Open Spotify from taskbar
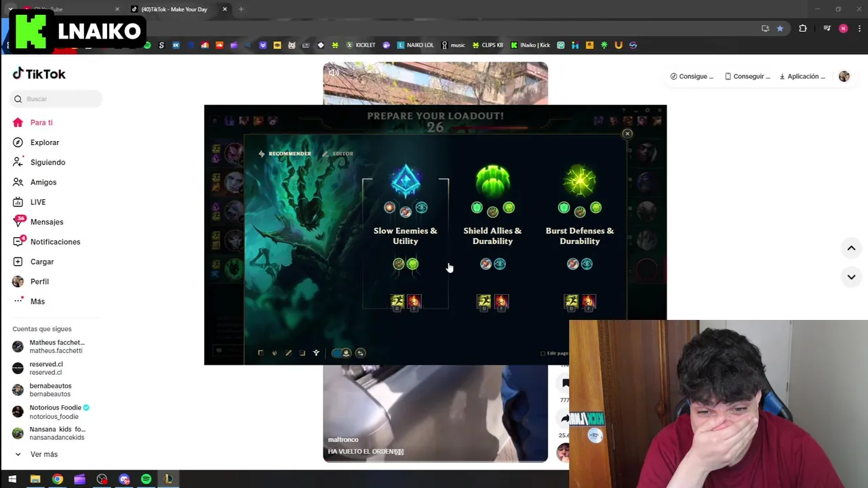This screenshot has height=488, width=868. (146, 479)
